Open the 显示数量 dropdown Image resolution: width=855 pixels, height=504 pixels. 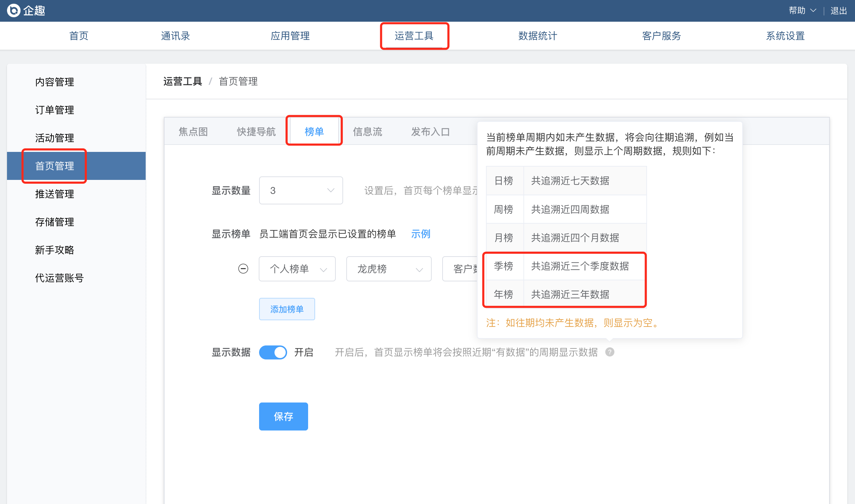[301, 190]
